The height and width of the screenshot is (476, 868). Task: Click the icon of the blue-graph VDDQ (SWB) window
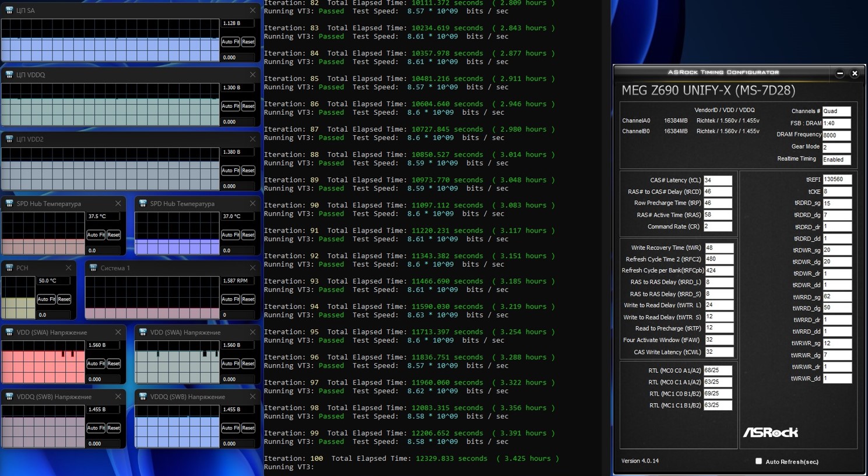click(x=143, y=397)
